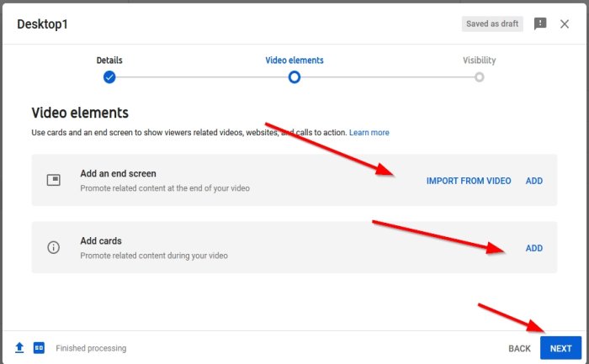Click the end screen icon
589x364 pixels.
(x=53, y=180)
